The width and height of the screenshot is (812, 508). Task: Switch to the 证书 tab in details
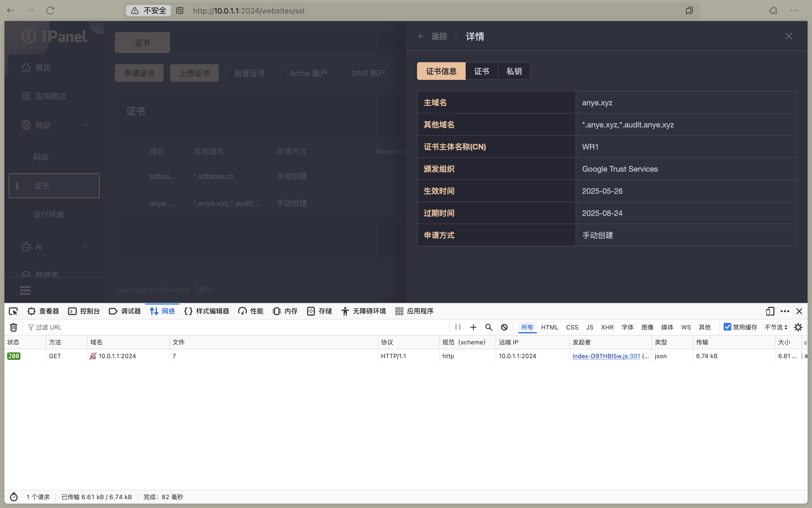pyautogui.click(x=481, y=71)
